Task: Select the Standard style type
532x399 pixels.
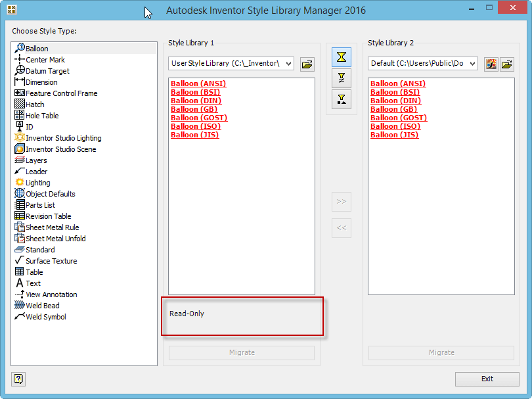Action: pyautogui.click(x=35, y=250)
